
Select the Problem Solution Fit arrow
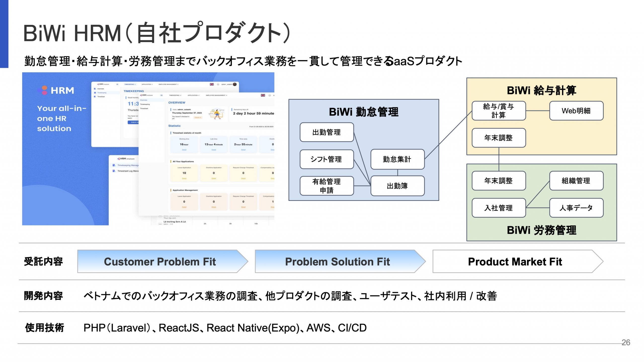[x=340, y=261]
